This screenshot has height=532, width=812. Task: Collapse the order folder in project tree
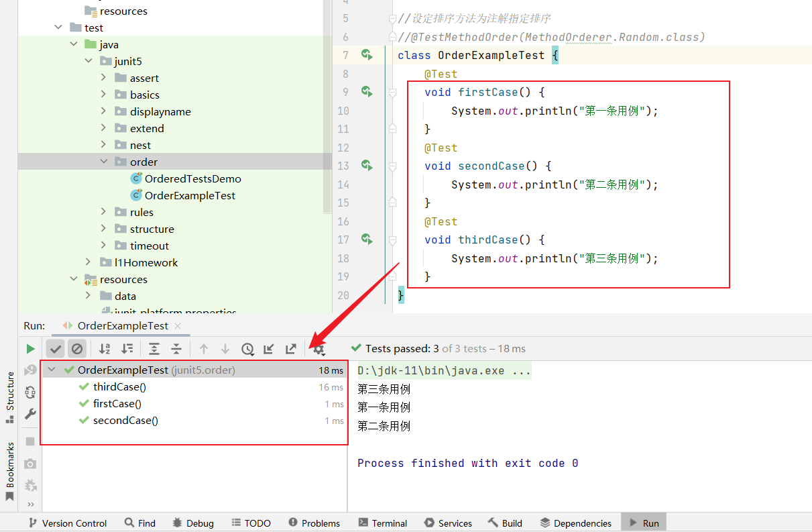point(104,162)
